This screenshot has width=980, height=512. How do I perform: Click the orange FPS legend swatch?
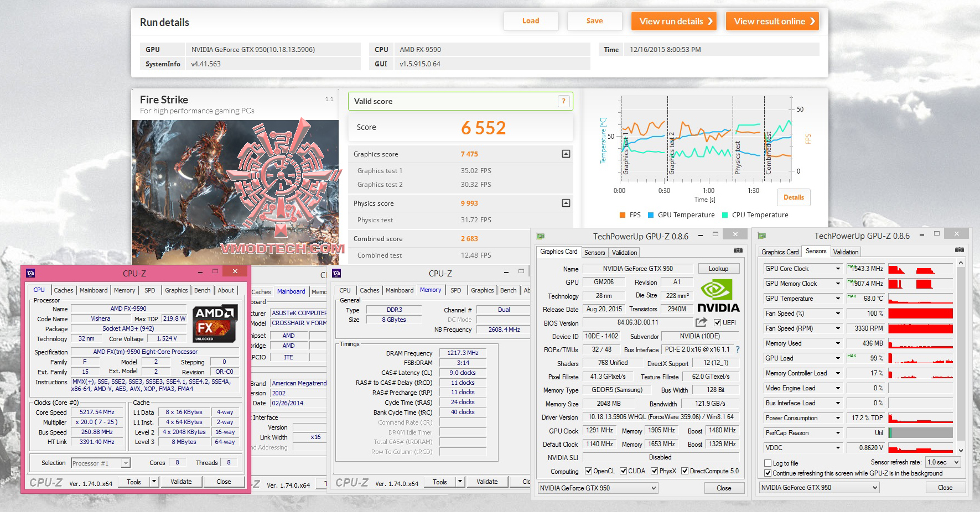[x=623, y=215]
